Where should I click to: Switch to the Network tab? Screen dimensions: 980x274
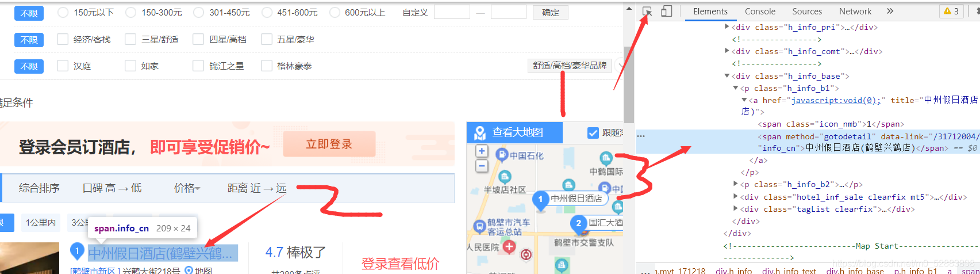click(855, 11)
